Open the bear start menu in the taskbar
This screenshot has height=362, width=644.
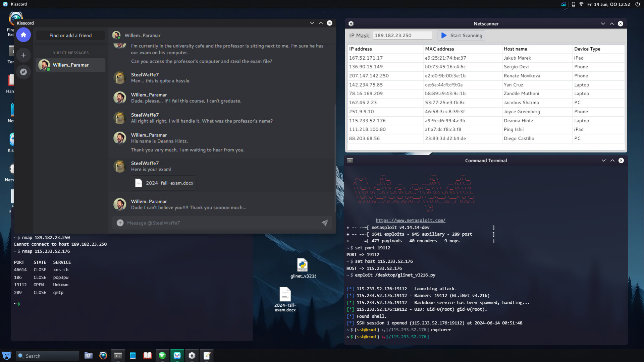(6, 355)
